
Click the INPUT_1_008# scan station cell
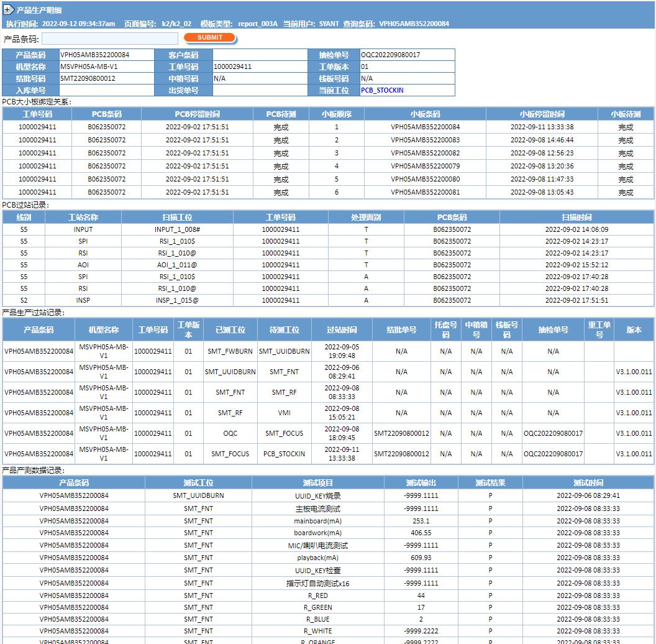point(177,229)
